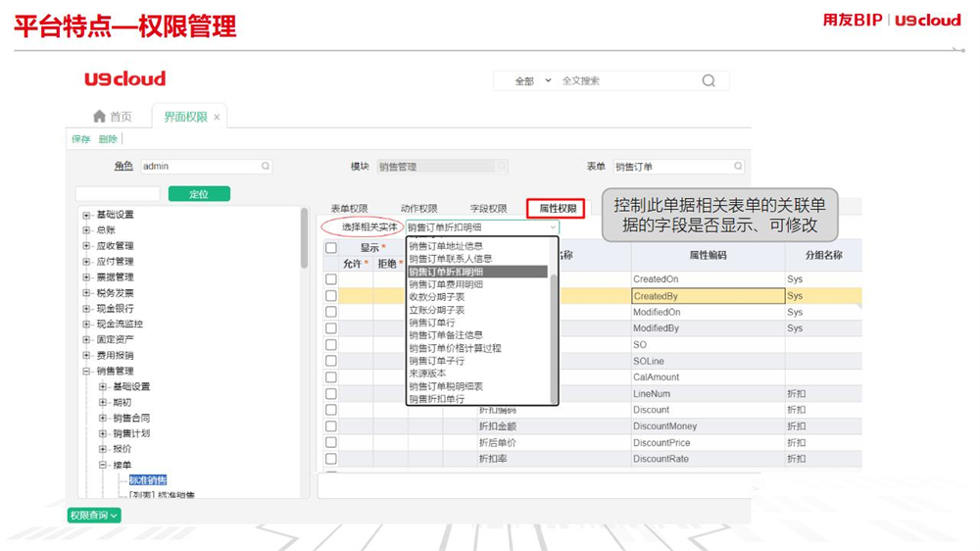Open the 选择相关实体 combo box arrow

553,227
